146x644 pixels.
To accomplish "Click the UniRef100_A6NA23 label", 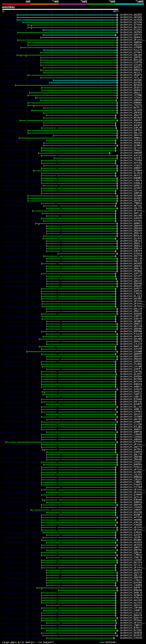I will (131, 223).
